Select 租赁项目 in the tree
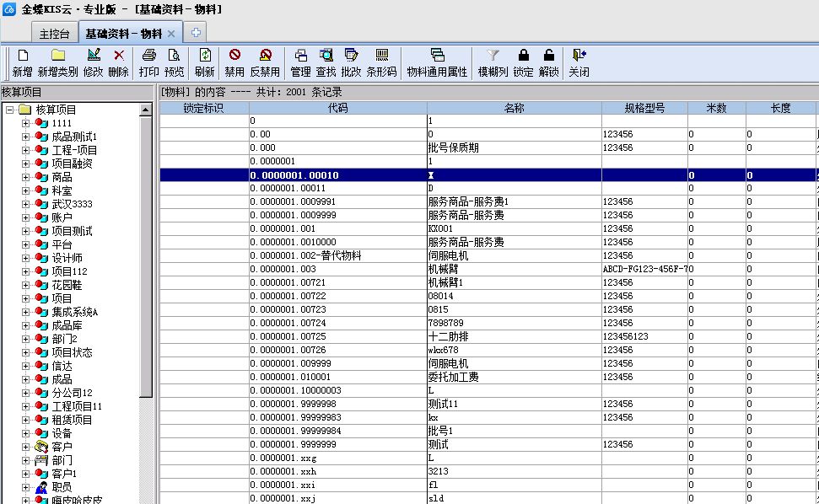 click(x=72, y=420)
